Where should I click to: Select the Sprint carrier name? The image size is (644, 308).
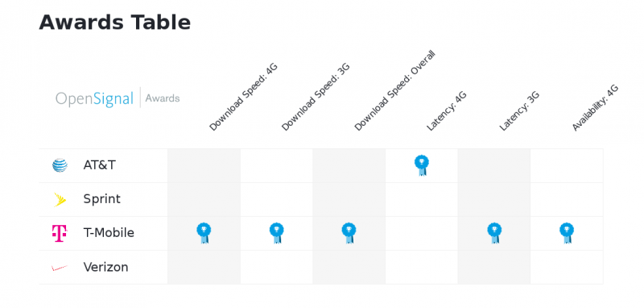(x=102, y=199)
